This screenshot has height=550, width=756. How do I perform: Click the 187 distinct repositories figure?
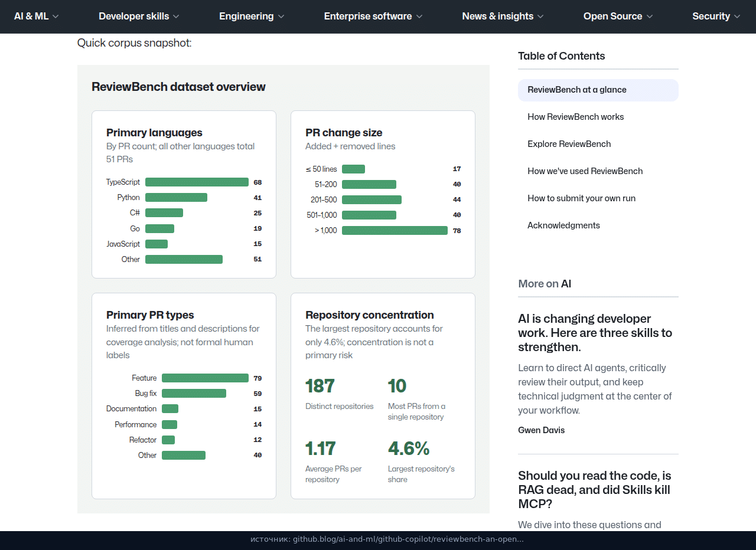click(320, 386)
